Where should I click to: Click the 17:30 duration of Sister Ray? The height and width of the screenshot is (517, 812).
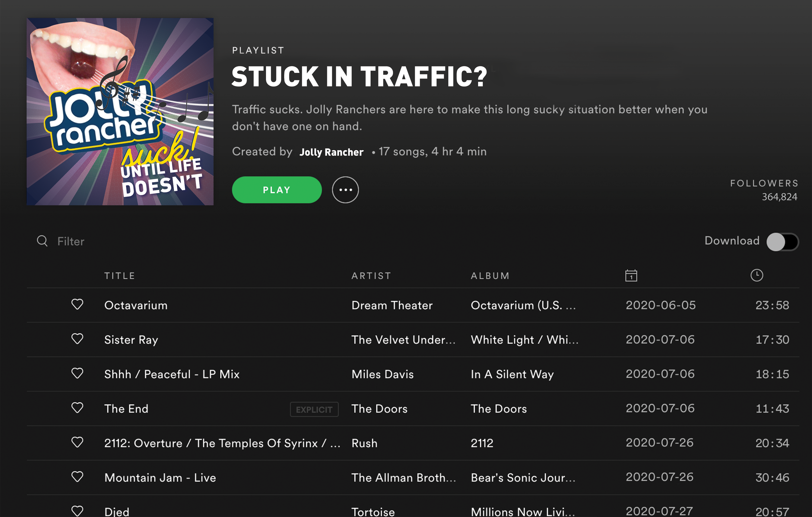[x=772, y=339]
